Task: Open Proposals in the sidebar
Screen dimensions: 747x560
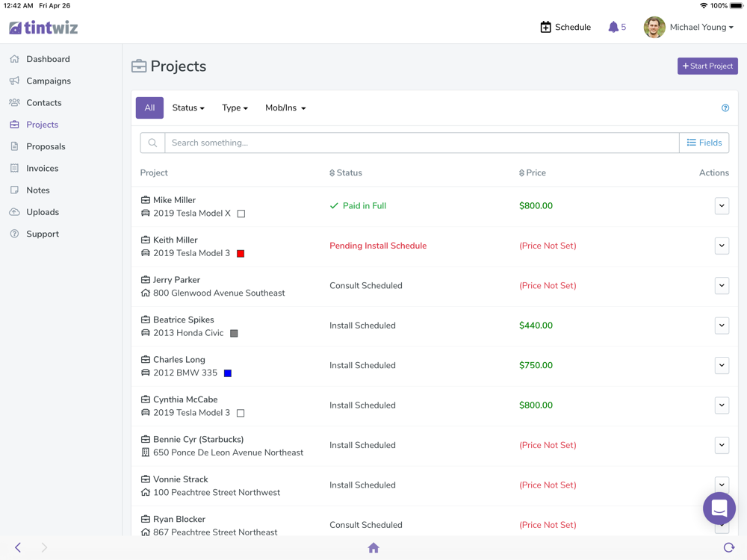Action: click(46, 146)
